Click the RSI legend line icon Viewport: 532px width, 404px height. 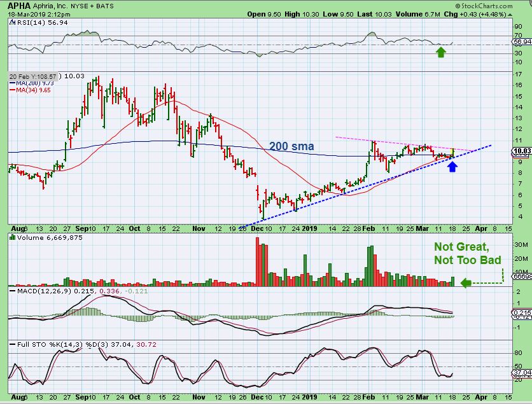coord(12,23)
